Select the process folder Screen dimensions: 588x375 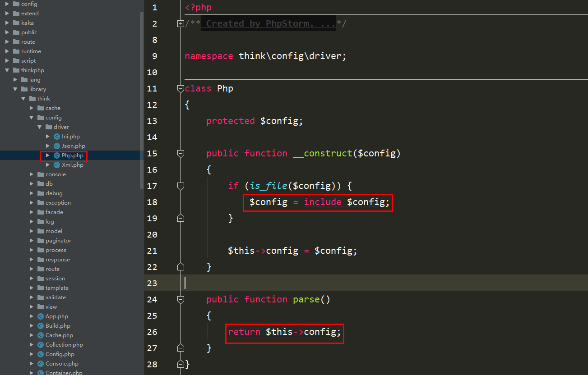coord(56,250)
